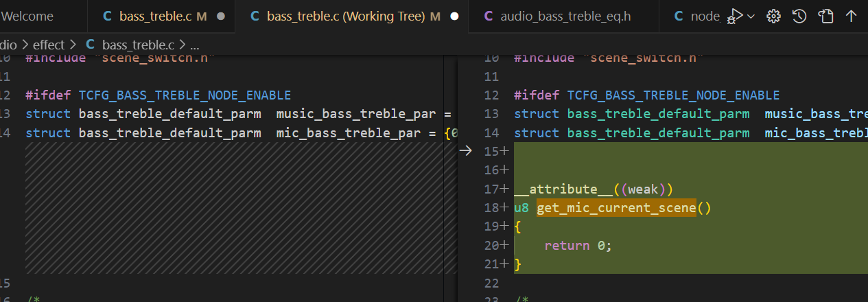Select the bass_treble.c (Working Tree) tab

(x=353, y=16)
